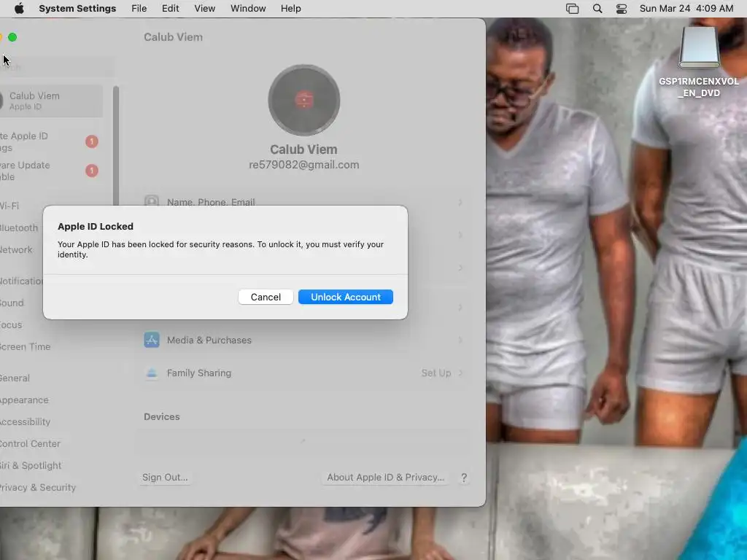The width and height of the screenshot is (747, 560).
Task: Click the Family Sharing icon
Action: tap(152, 373)
